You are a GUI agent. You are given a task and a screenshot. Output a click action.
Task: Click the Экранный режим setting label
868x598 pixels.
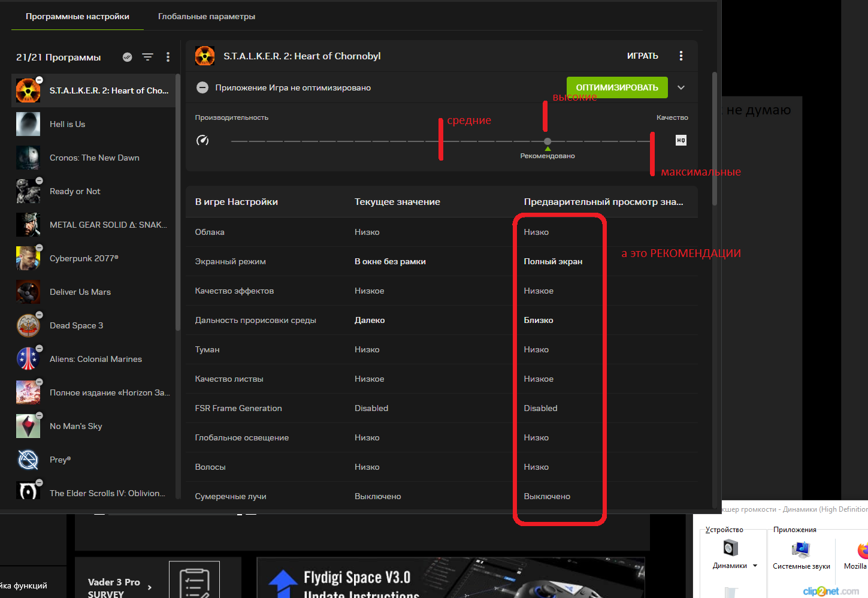tap(230, 261)
